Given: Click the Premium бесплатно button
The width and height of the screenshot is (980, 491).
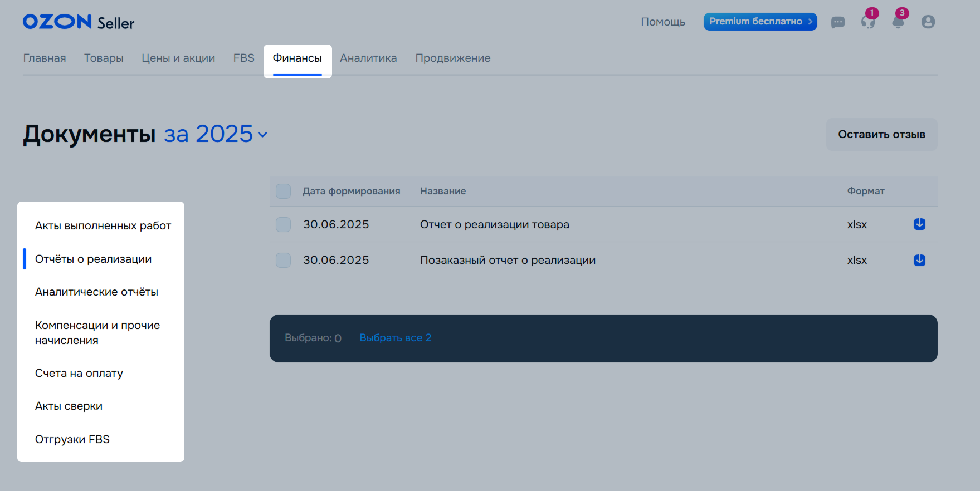Looking at the screenshot, I should coord(760,22).
